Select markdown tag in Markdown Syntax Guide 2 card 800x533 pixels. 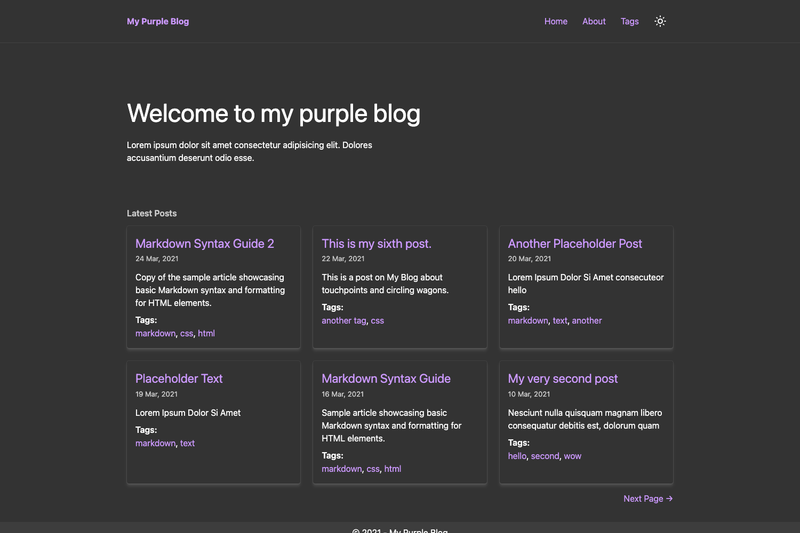[x=155, y=333]
